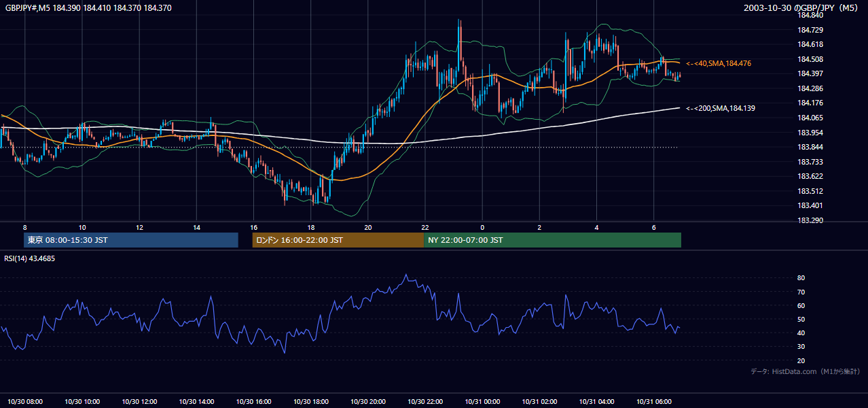This screenshot has width=868, height=408.
Task: Click the RSI axis level 60
Action: click(801, 305)
